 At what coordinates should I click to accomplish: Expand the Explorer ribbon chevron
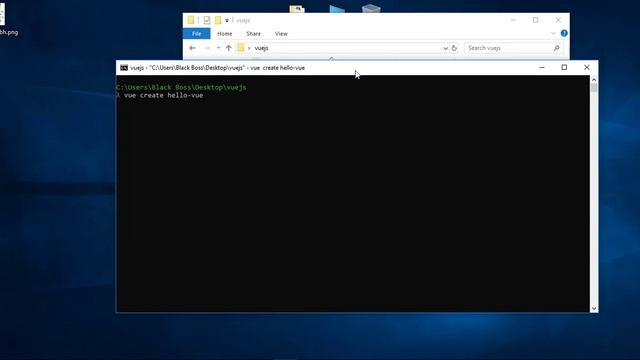click(x=553, y=33)
